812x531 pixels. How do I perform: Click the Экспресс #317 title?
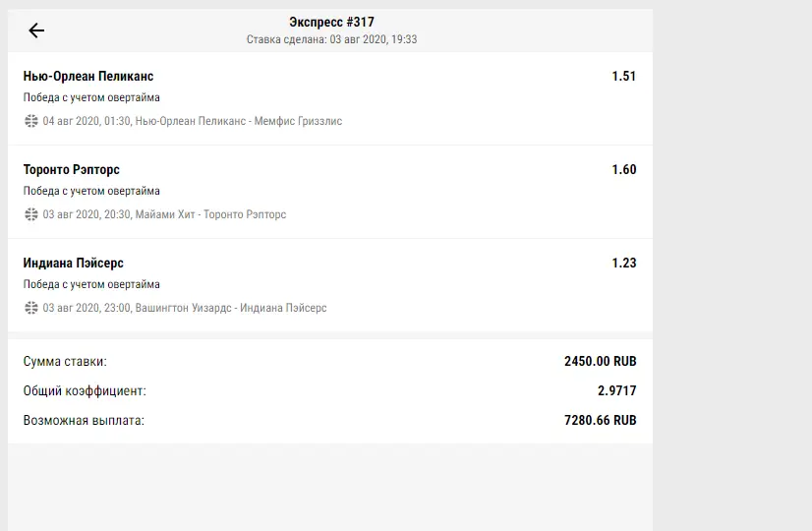click(331, 23)
